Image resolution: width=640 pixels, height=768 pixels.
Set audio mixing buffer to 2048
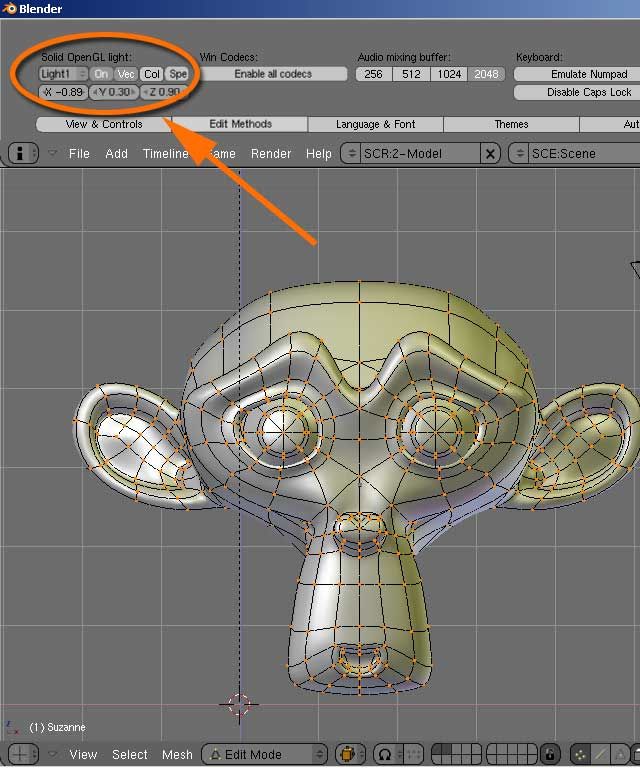(486, 74)
